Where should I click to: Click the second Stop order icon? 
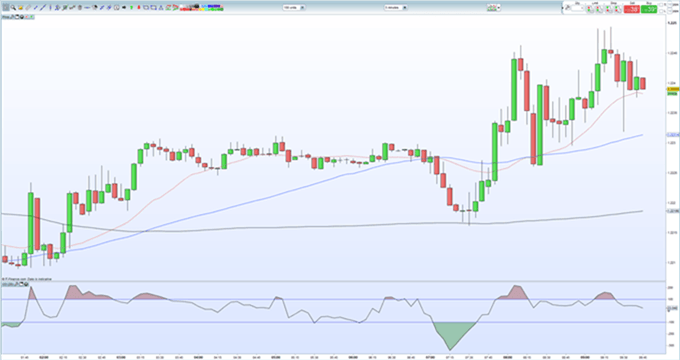pyautogui.click(x=618, y=9)
